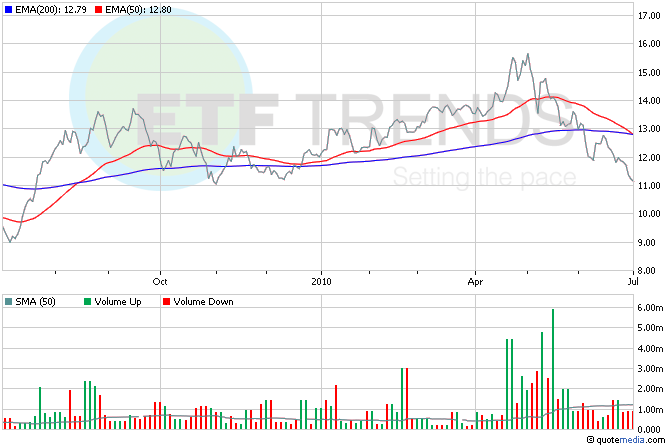Click the green Volume Up legend square
The image size is (667, 447).
point(88,302)
